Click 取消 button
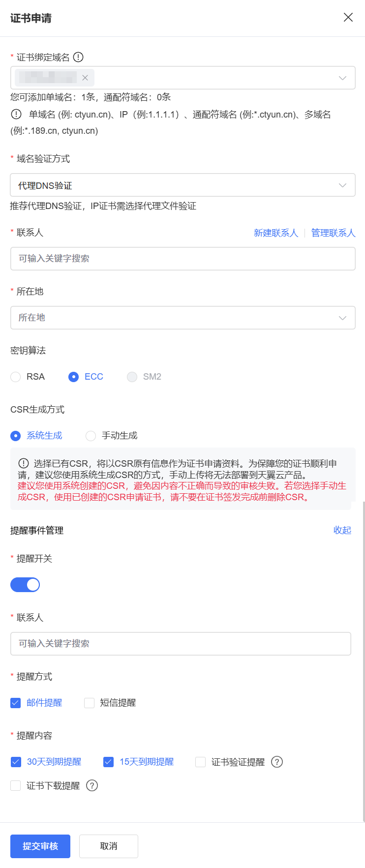Screen dimensions: 365x868 (x=109, y=846)
